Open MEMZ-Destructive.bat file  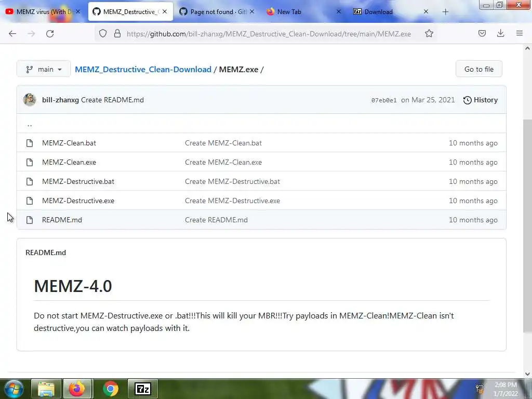[78, 181]
